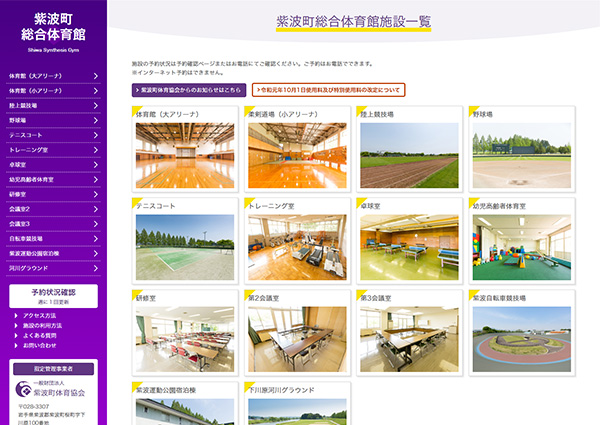Open トレーニング室 in the sidebar
600x425 pixels.
[x=53, y=150]
